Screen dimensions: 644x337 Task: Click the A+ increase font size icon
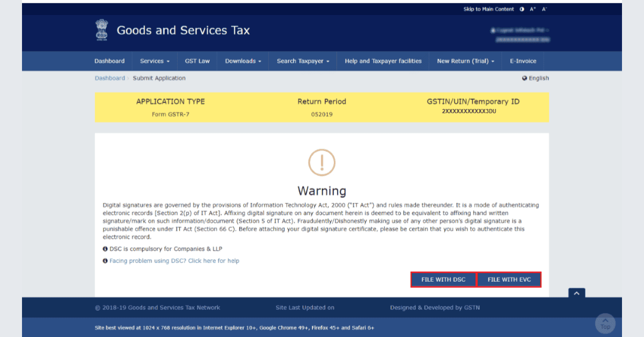point(532,9)
